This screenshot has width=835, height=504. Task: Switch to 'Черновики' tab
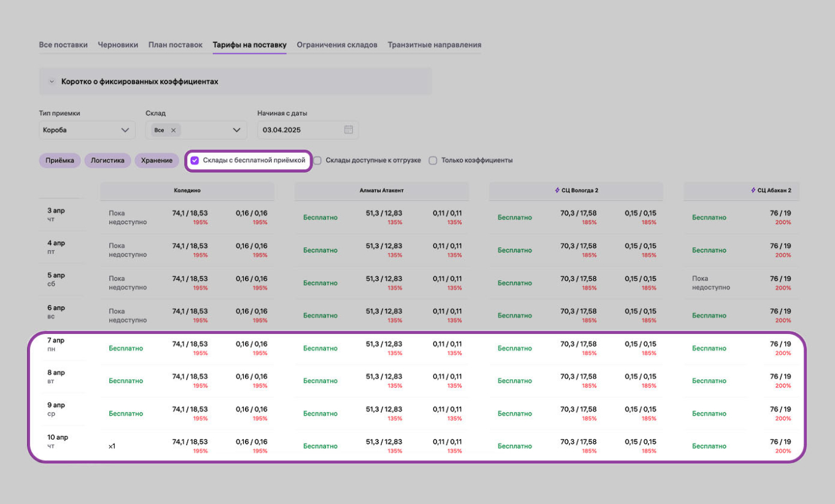click(x=118, y=45)
